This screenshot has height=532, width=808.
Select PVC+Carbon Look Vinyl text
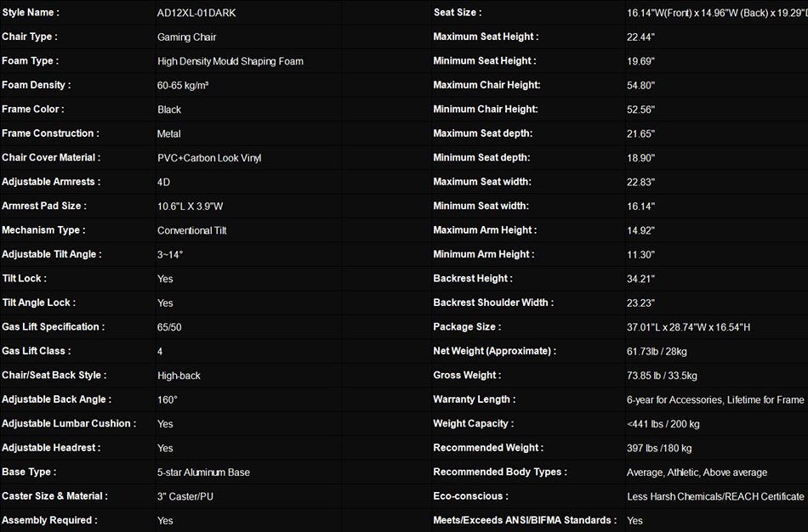pyautogui.click(x=209, y=158)
